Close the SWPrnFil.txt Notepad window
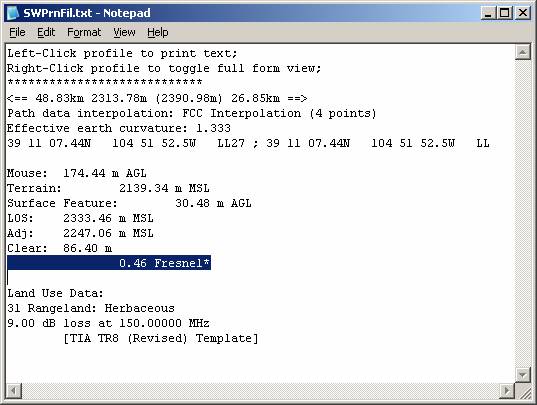537x405 pixels. (523, 13)
